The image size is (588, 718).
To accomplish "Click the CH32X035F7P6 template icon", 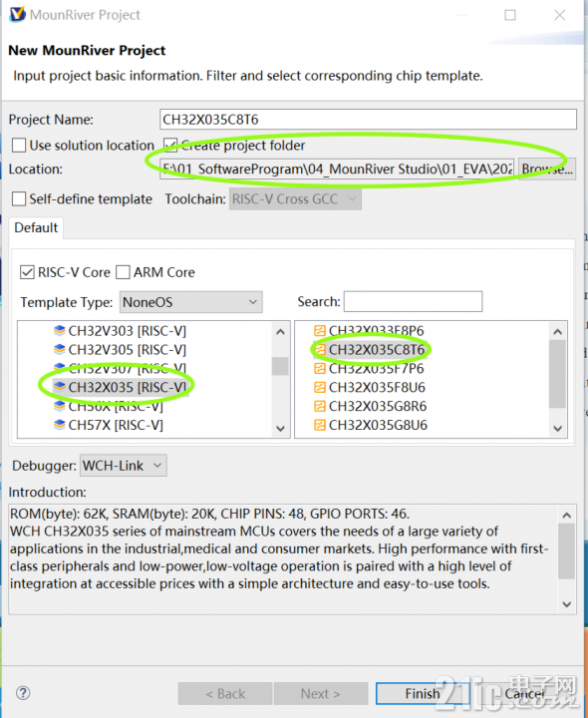I will pyautogui.click(x=319, y=368).
